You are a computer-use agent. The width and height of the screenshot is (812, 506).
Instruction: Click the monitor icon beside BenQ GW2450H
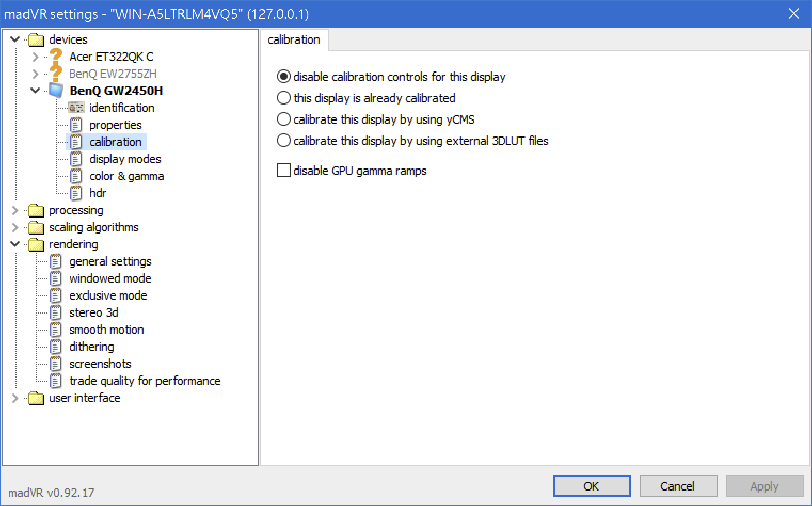(x=56, y=90)
